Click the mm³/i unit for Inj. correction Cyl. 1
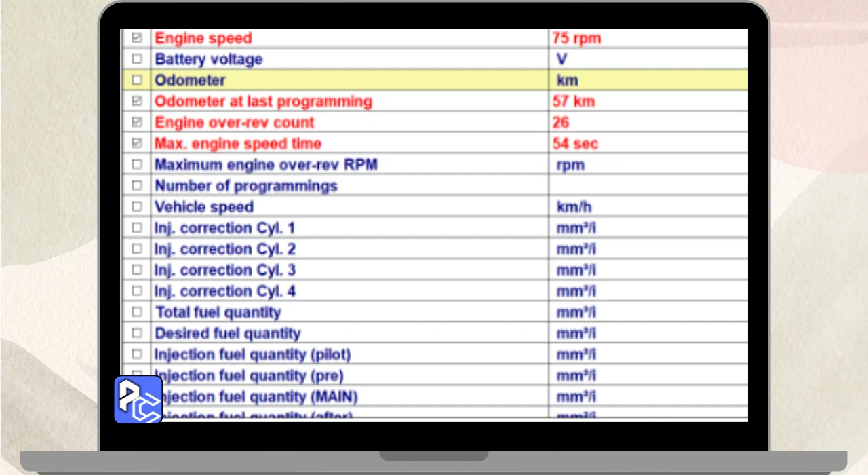 [x=576, y=227]
